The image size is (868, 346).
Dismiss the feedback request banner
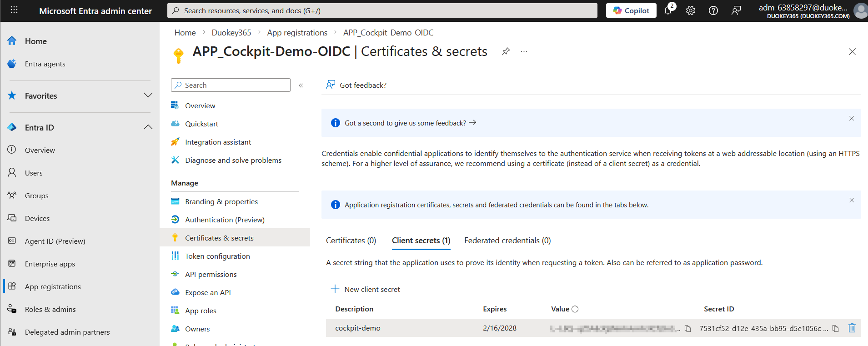tap(852, 118)
